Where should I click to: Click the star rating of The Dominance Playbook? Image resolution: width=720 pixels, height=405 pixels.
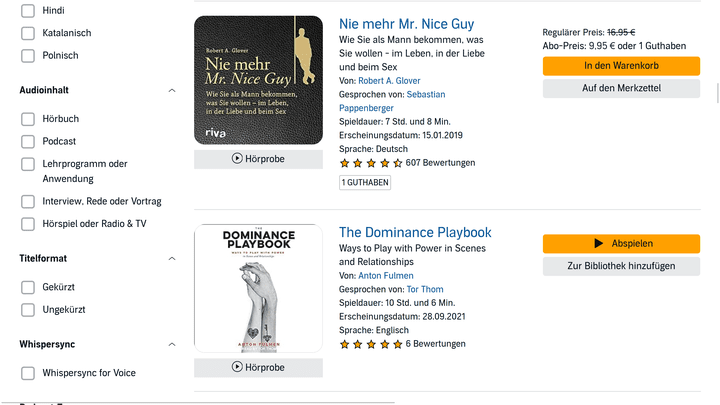pyautogui.click(x=370, y=344)
